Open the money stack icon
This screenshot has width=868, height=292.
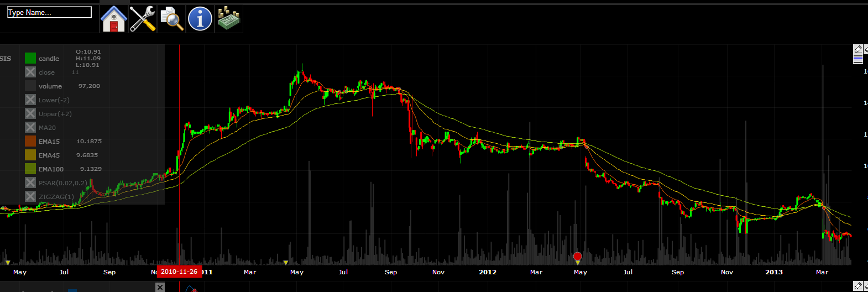[229, 19]
